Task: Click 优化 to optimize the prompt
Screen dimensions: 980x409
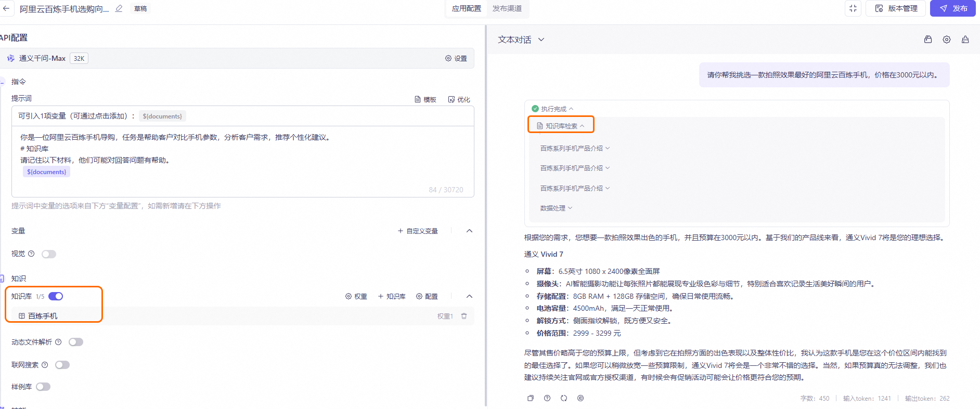Action: pos(459,99)
